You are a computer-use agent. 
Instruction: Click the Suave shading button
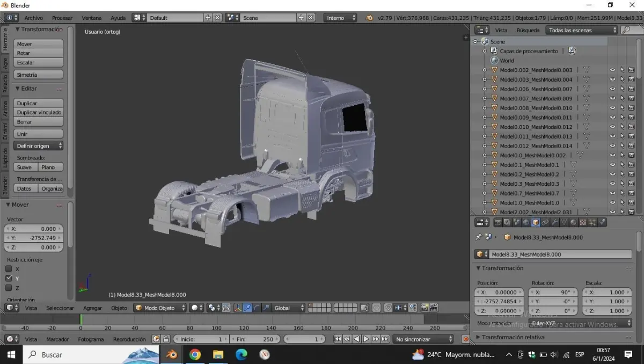point(24,168)
